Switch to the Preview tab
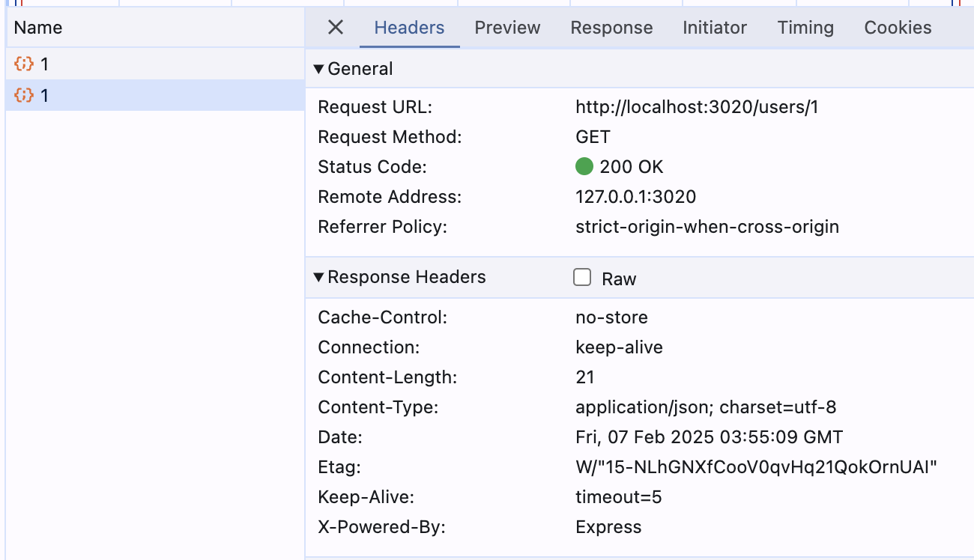This screenshot has width=974, height=560. point(507,28)
